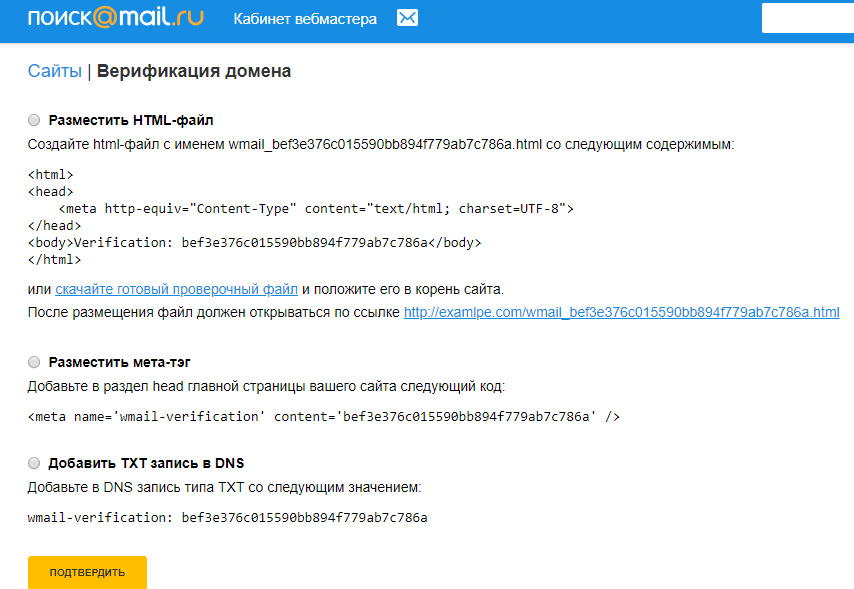Click the <head> code line
This screenshot has width=854, height=589.
50,192
